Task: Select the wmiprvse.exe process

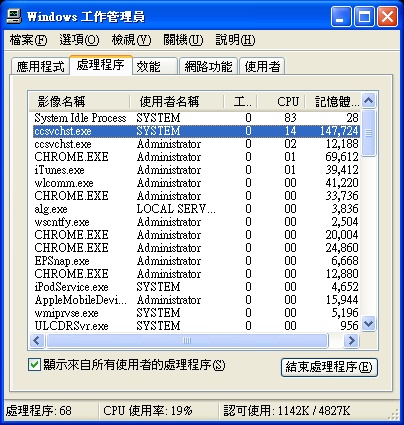Action: pos(196,313)
